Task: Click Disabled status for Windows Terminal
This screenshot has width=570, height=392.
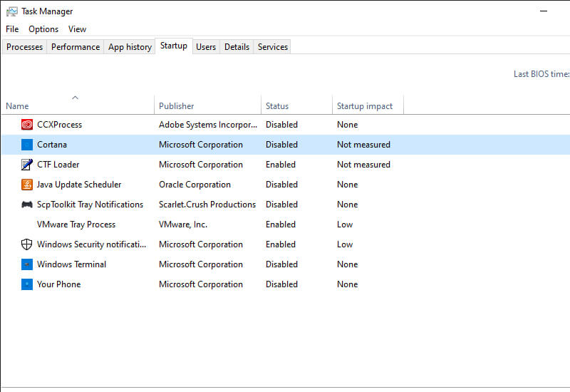Action: pos(281,264)
